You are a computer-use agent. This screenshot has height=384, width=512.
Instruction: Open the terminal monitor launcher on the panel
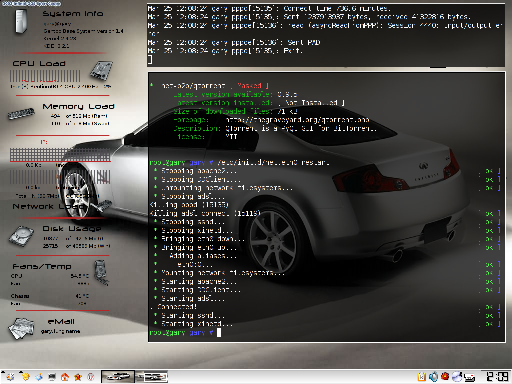pos(52,377)
